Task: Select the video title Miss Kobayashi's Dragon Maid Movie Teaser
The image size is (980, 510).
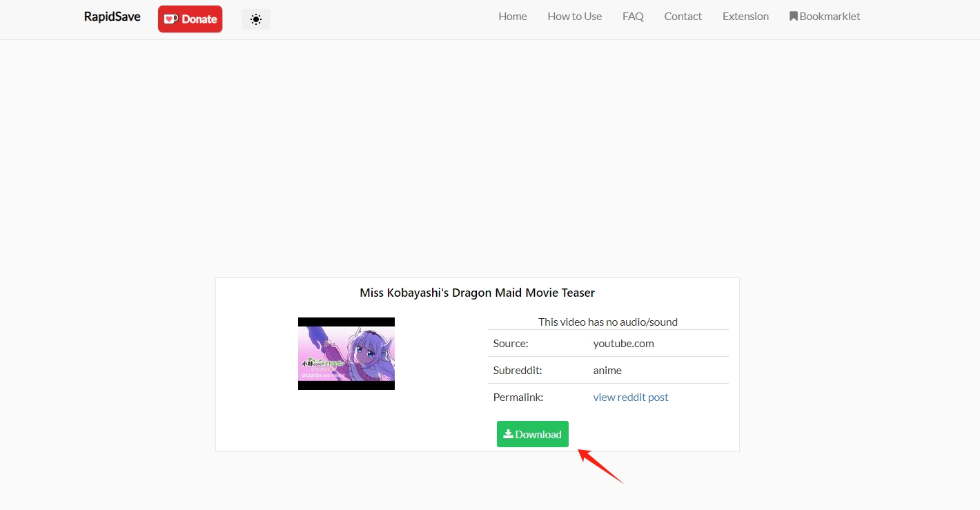Action: tap(477, 293)
